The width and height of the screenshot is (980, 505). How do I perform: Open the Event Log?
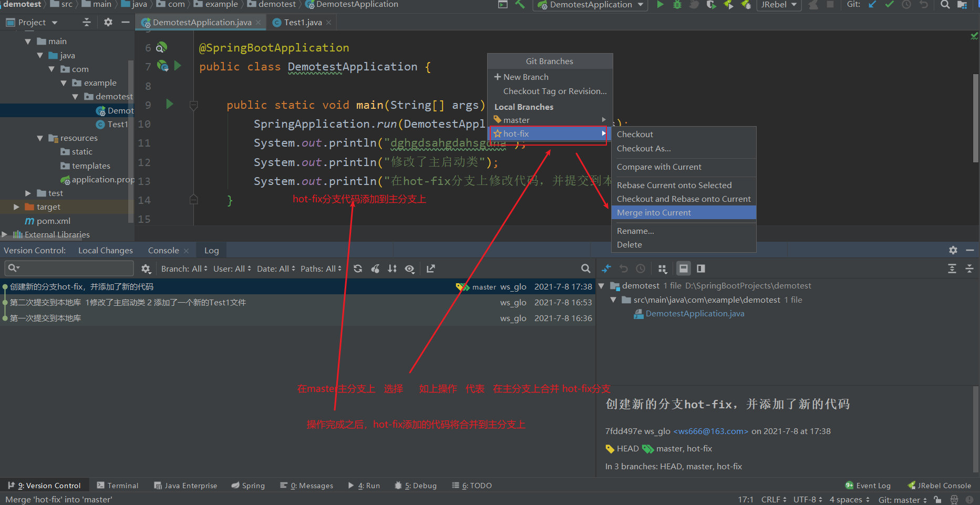[868, 486]
